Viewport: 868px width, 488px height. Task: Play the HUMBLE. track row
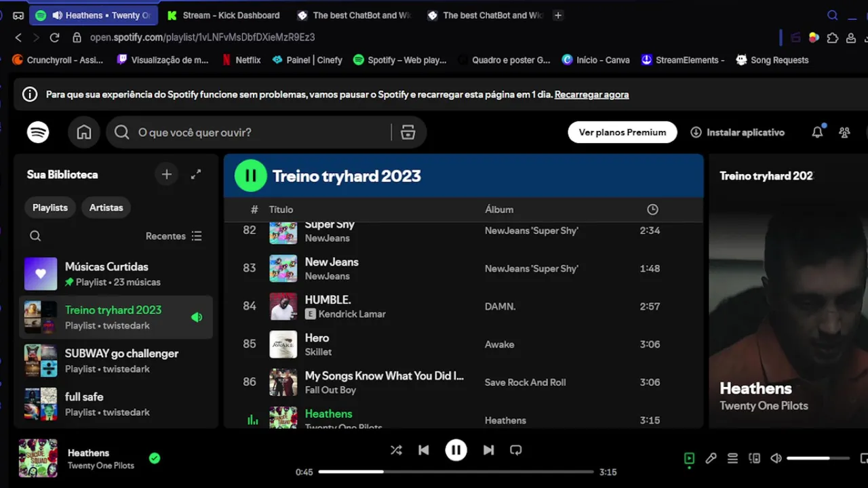464,306
